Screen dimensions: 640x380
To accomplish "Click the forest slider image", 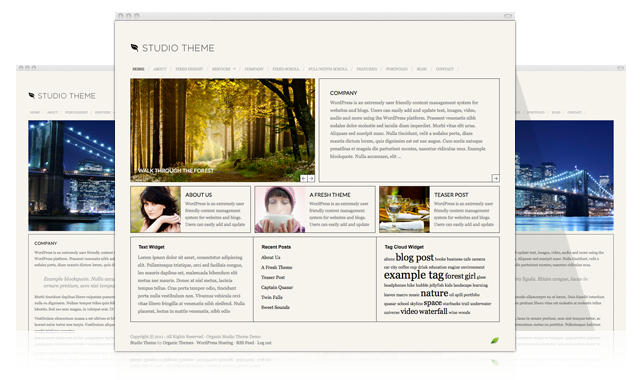I will pyautogui.click(x=222, y=130).
